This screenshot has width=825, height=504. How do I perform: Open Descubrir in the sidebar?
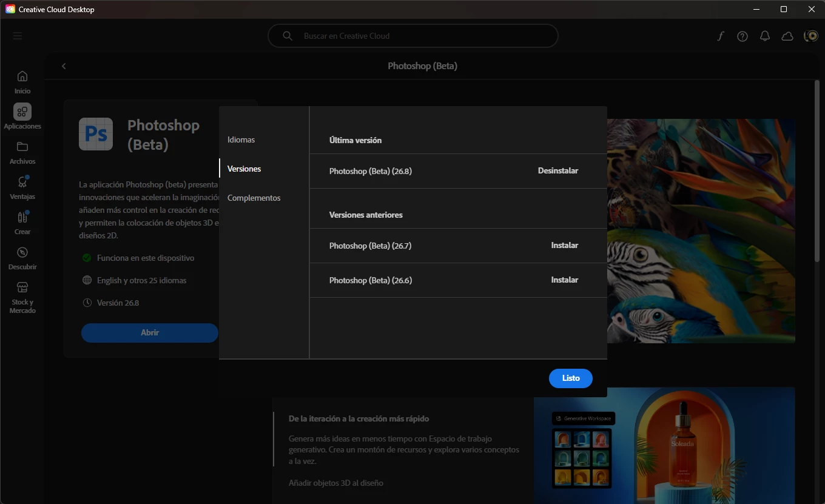click(22, 258)
